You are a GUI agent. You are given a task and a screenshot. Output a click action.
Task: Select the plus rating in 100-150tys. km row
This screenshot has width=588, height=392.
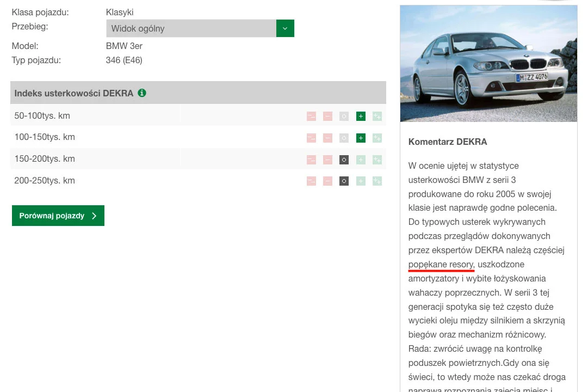coord(361,138)
